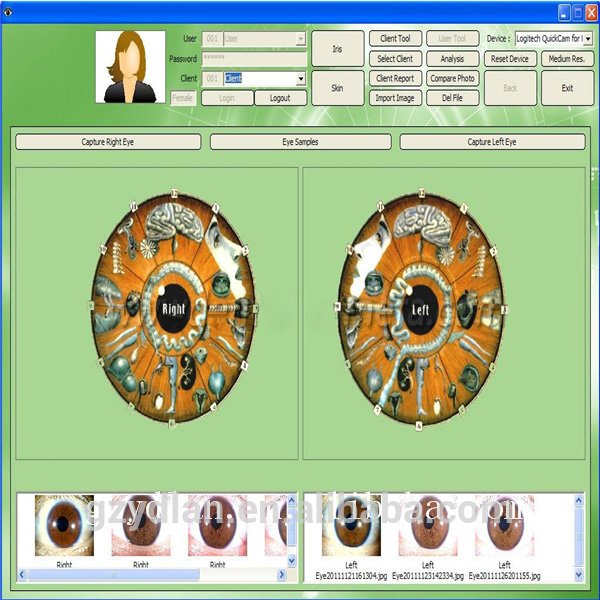Screen dimensions: 600x600
Task: Open Eye Samples
Action: [300, 142]
